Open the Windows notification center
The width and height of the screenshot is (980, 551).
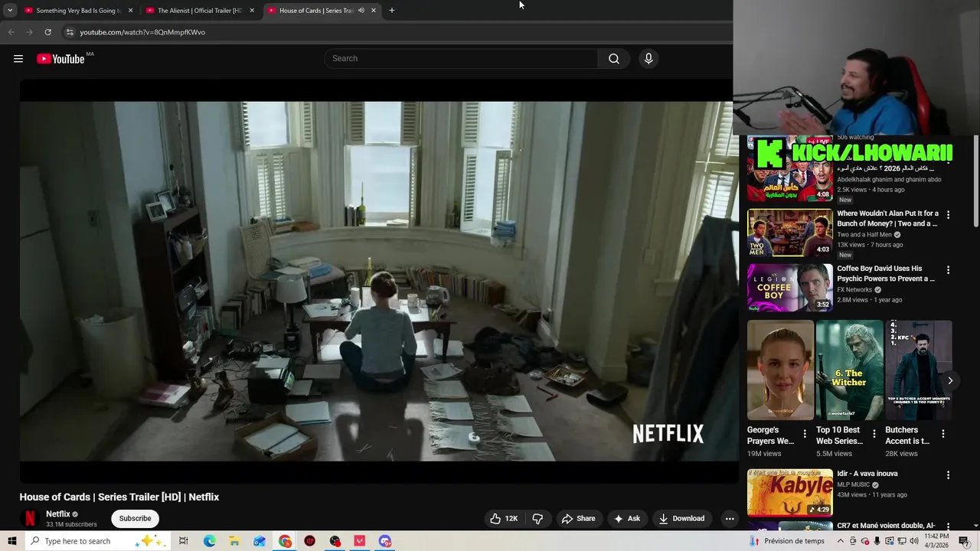pyautogui.click(x=963, y=541)
